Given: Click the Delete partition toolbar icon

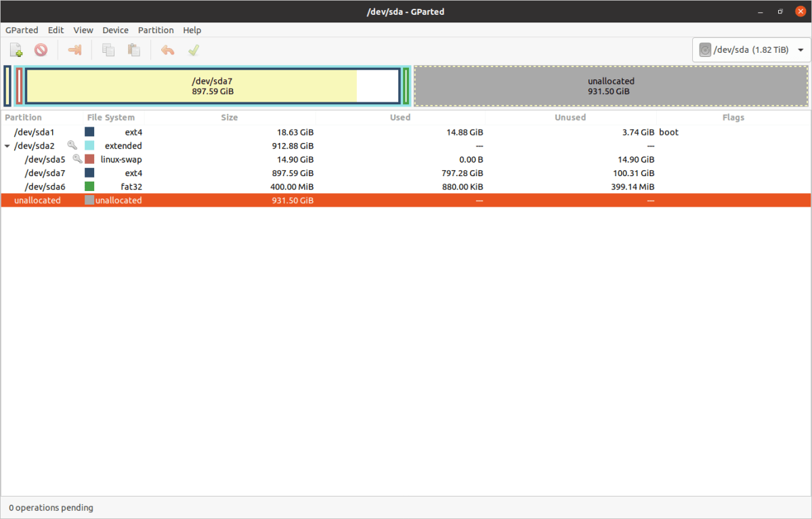Looking at the screenshot, I should (41, 50).
